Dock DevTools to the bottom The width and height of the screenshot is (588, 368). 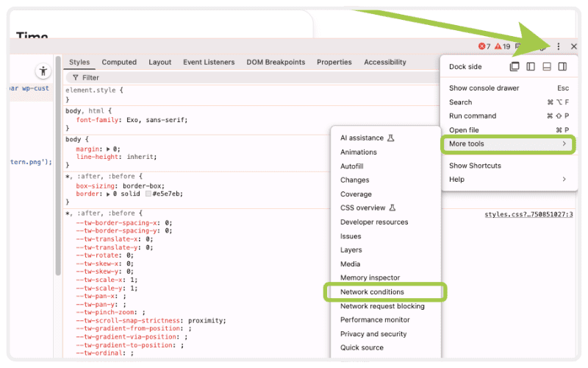[546, 66]
